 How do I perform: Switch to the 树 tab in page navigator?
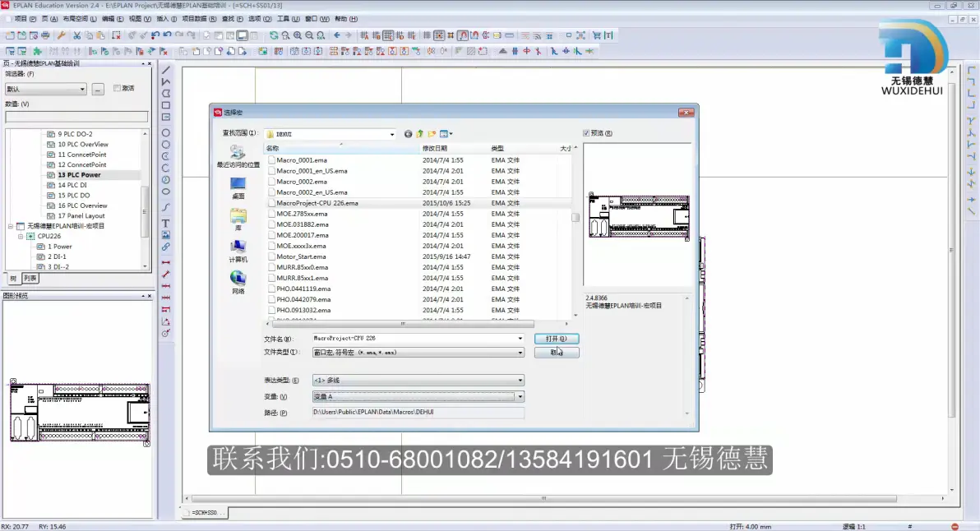click(x=13, y=279)
